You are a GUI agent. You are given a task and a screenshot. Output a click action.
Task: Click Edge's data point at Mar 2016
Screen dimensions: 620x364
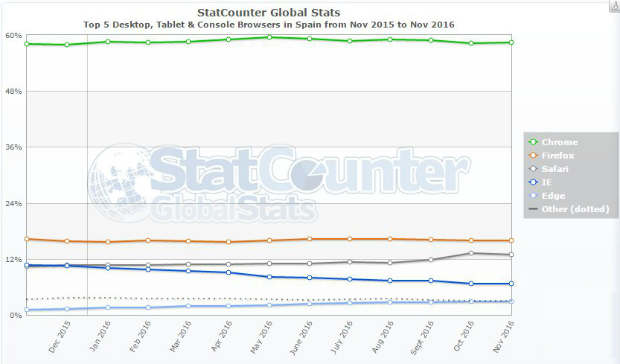coord(188,306)
